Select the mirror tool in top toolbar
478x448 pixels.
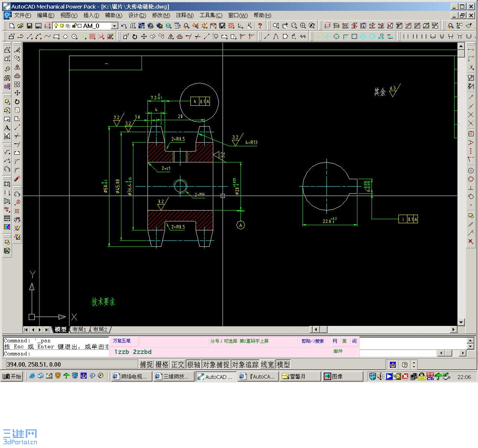pos(171,37)
